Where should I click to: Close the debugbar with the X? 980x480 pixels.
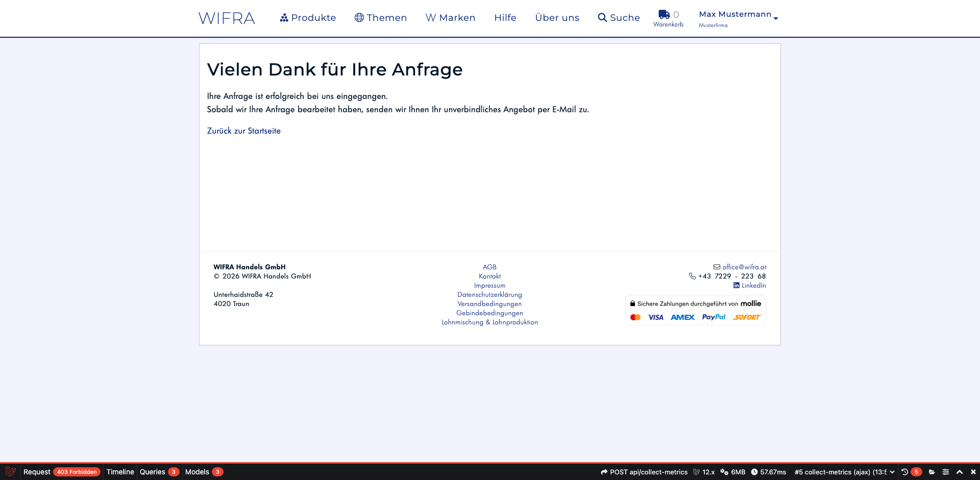click(x=973, y=472)
